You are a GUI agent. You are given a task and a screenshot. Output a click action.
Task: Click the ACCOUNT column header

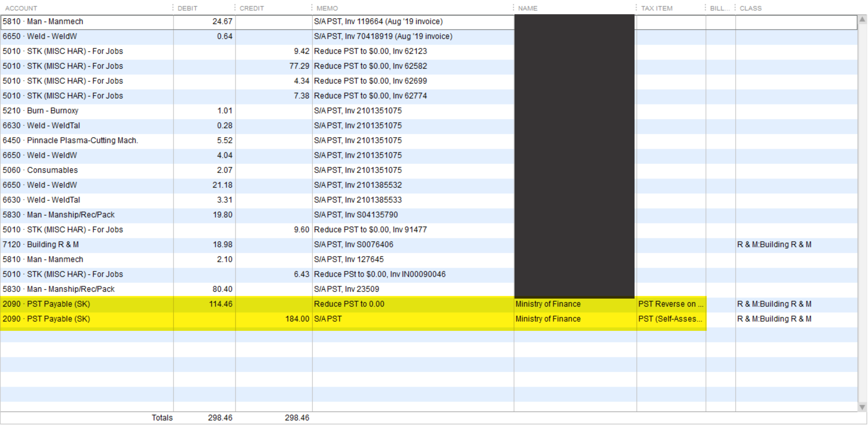[21, 8]
